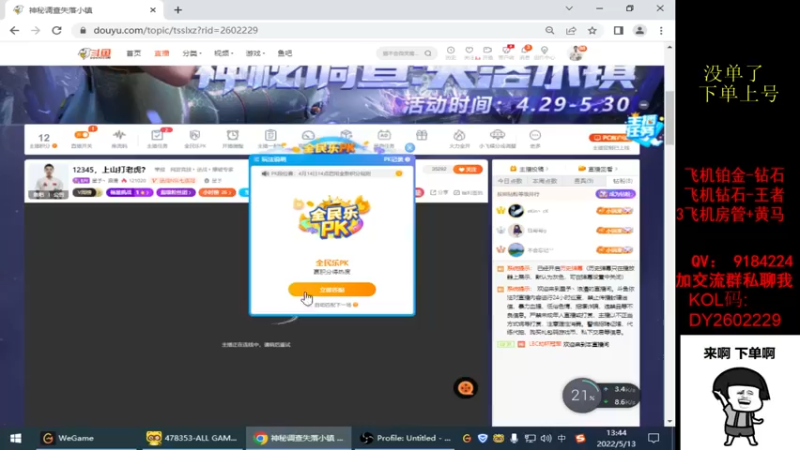Click the orange PC客户端 button
800x450 pixels.
click(610, 138)
